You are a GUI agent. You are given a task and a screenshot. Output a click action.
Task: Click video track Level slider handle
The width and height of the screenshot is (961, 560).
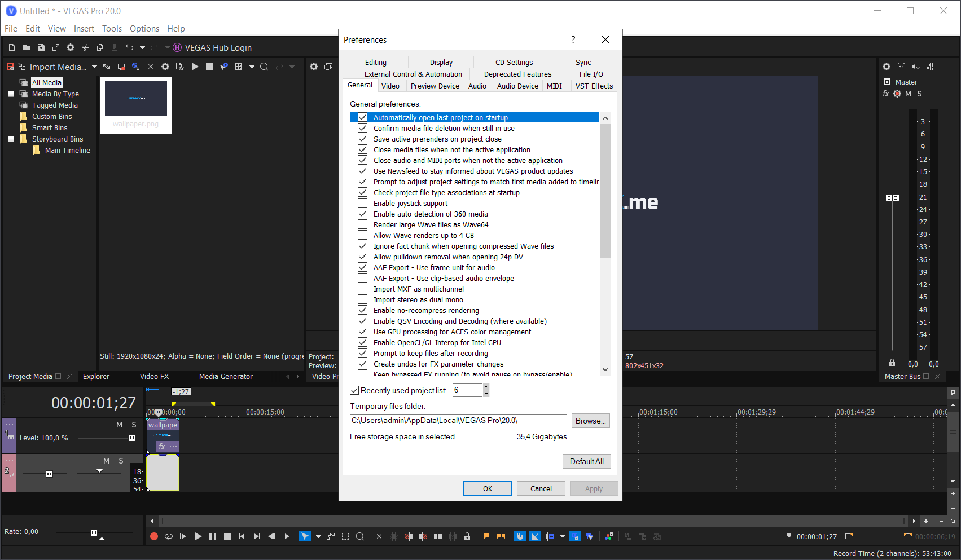pos(132,438)
